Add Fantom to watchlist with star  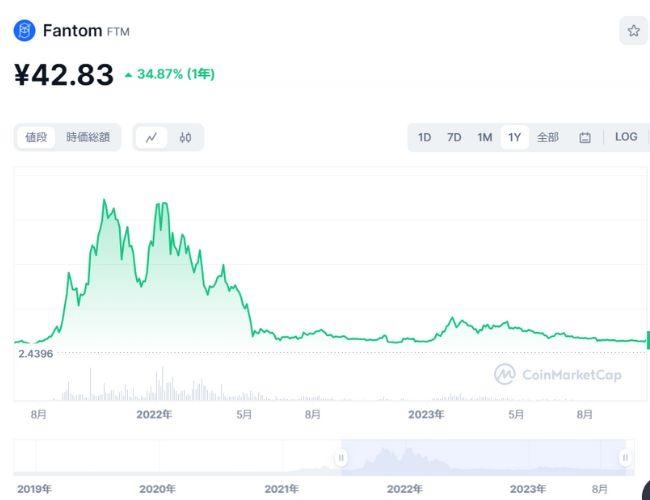click(x=633, y=31)
